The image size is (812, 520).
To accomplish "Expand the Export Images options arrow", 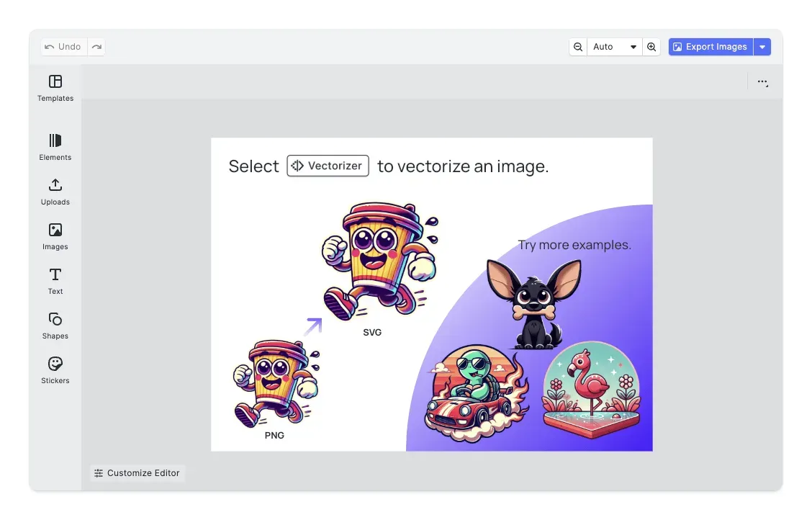I will (x=762, y=47).
